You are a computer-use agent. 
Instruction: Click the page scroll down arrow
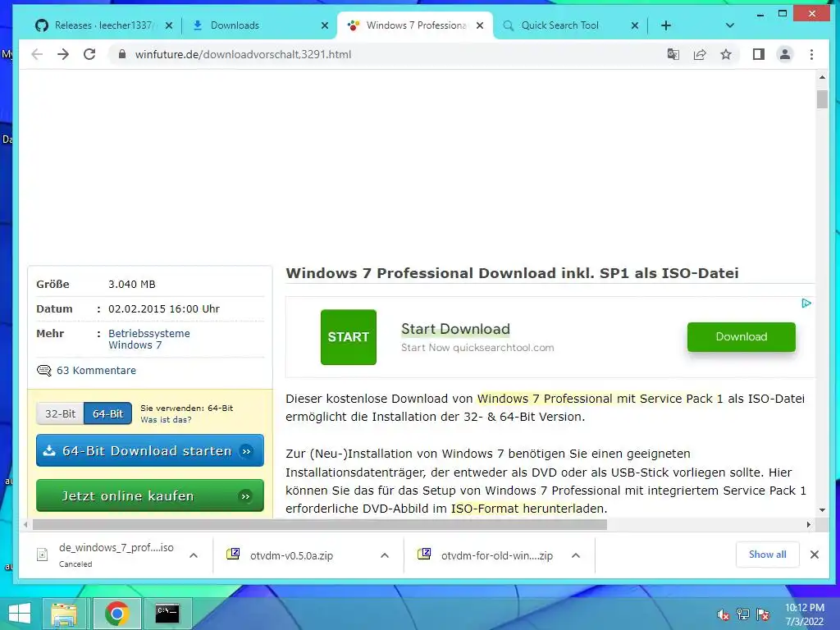tap(822, 510)
